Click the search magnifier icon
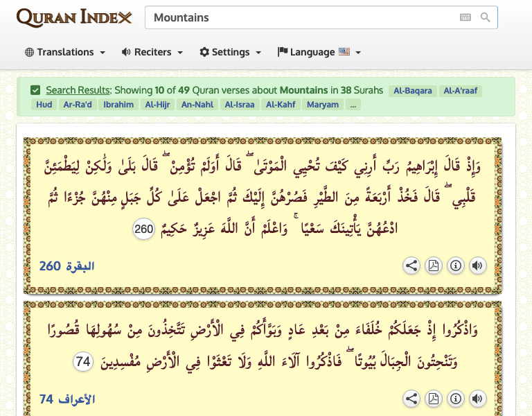Screen dimensions: 532x416 click(x=486, y=17)
